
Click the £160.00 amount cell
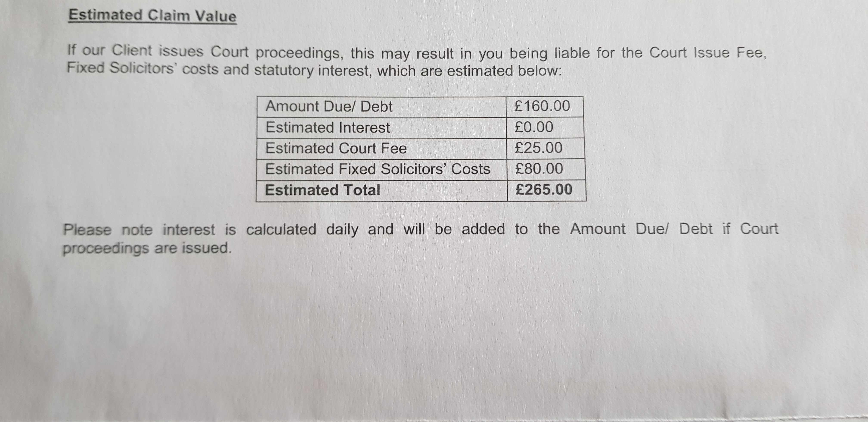(x=542, y=106)
